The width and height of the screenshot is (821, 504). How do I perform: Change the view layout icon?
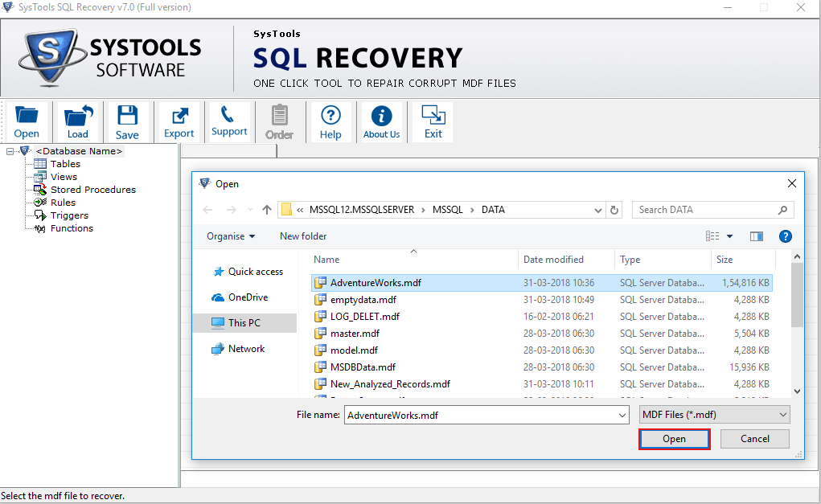pyautogui.click(x=712, y=236)
